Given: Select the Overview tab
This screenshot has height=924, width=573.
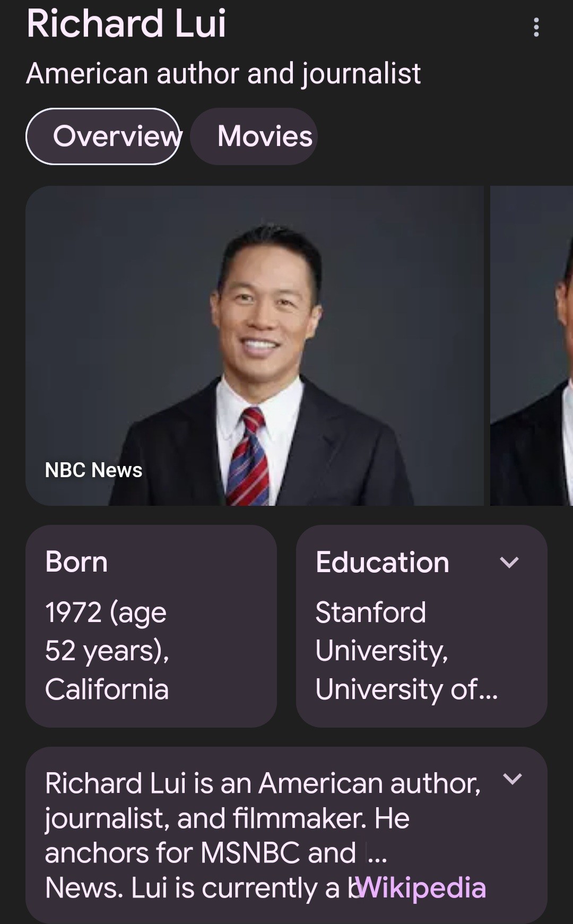Looking at the screenshot, I should point(103,136).
